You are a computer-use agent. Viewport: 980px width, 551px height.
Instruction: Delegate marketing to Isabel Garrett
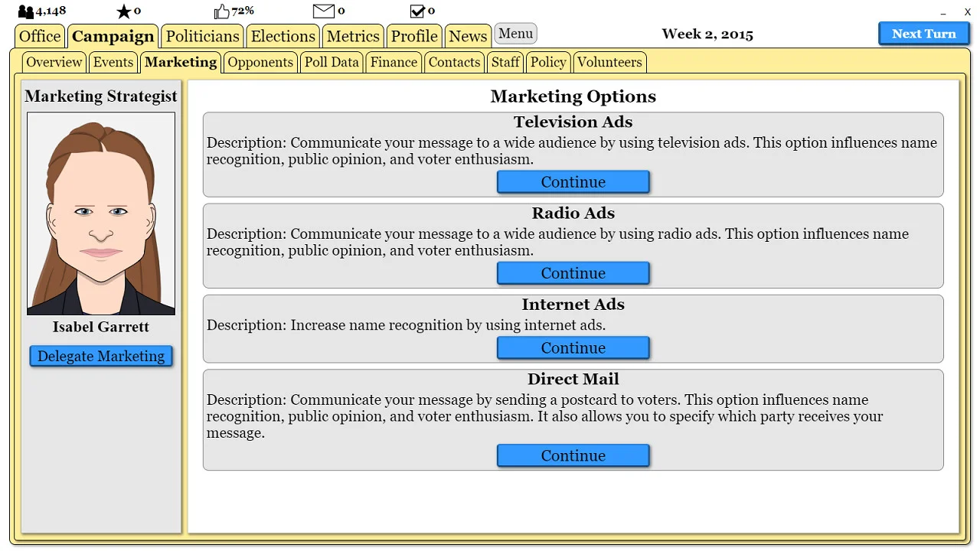[x=100, y=355]
